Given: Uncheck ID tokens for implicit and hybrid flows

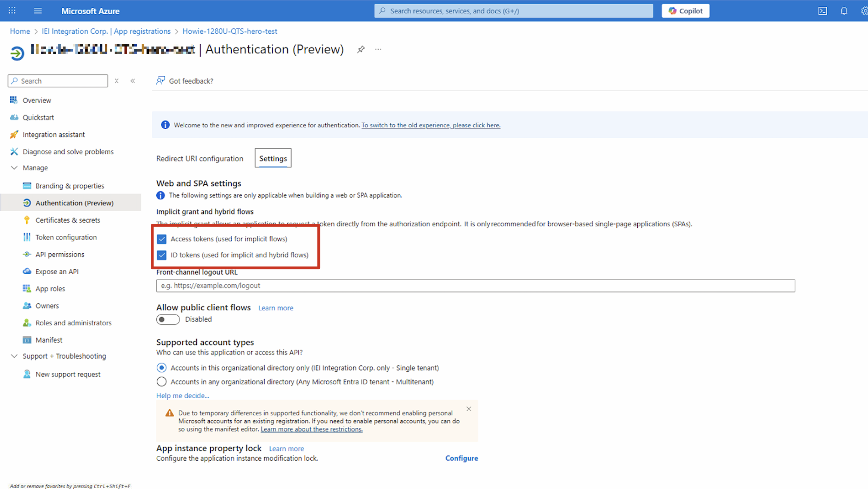Looking at the screenshot, I should click(161, 255).
